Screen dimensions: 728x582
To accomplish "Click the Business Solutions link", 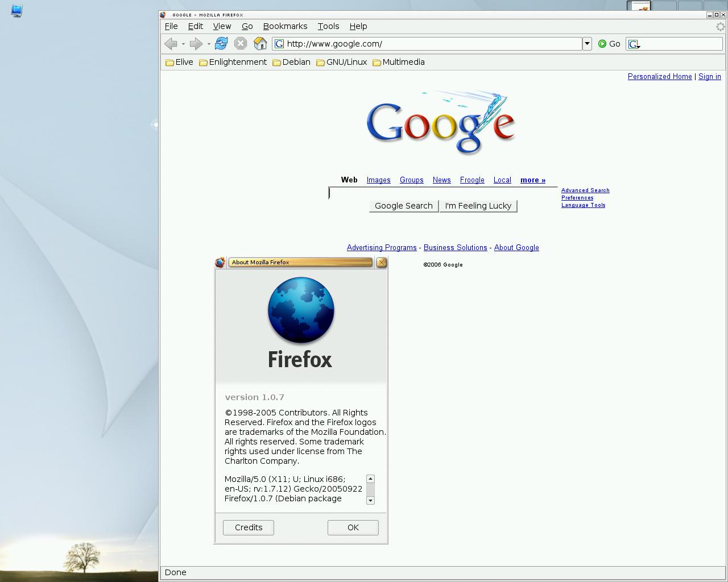I will tap(455, 248).
